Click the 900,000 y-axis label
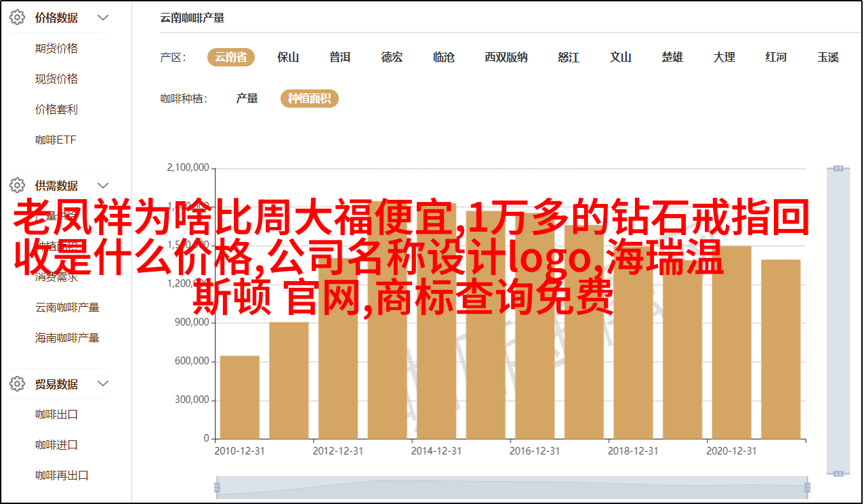The height and width of the screenshot is (504, 864). (191, 322)
